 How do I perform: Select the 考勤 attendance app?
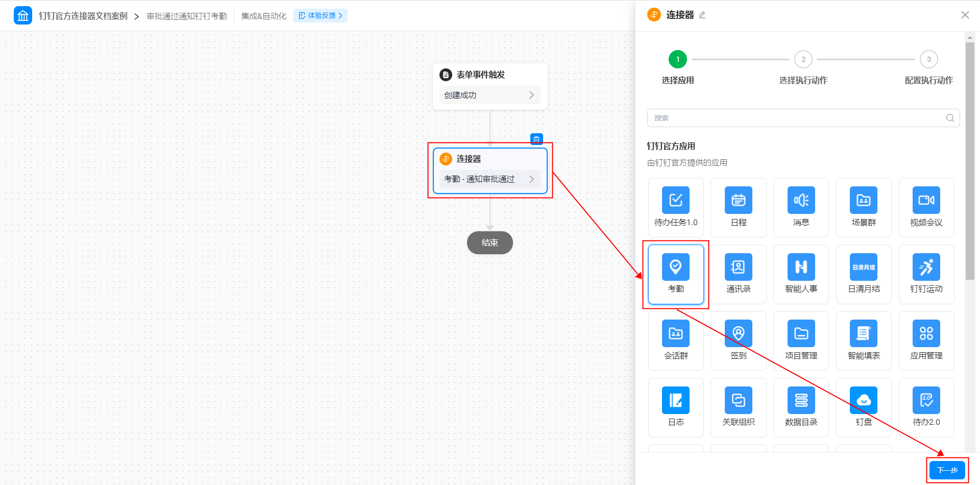[x=676, y=274]
